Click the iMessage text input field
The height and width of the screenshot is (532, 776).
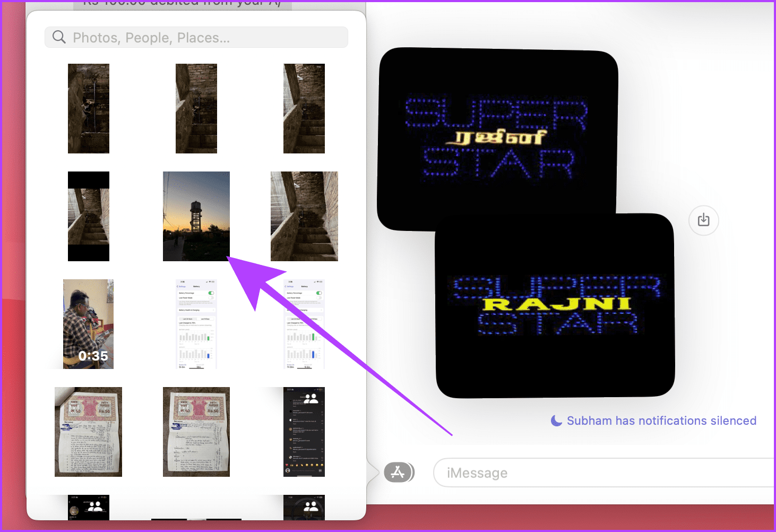tap(584, 472)
